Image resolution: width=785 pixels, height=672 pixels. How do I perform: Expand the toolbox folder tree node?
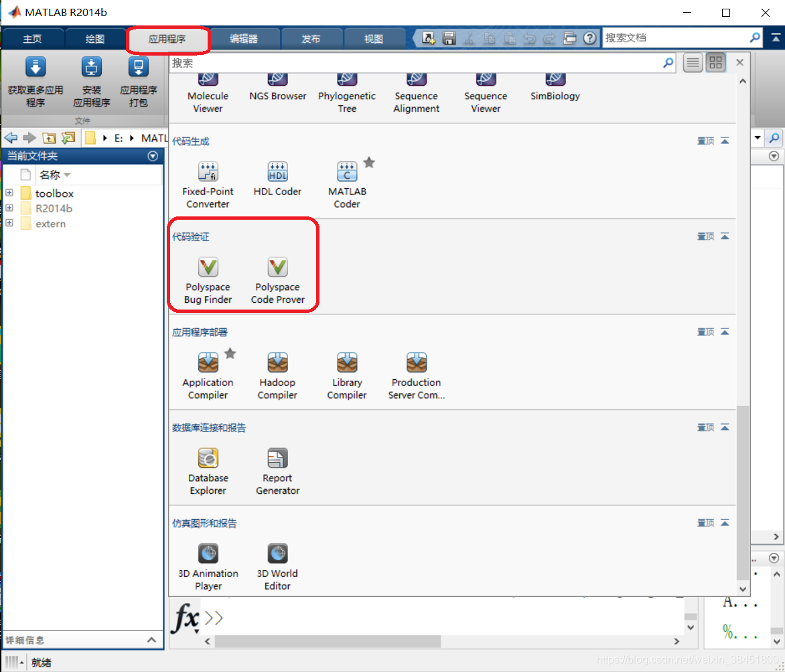(x=9, y=193)
